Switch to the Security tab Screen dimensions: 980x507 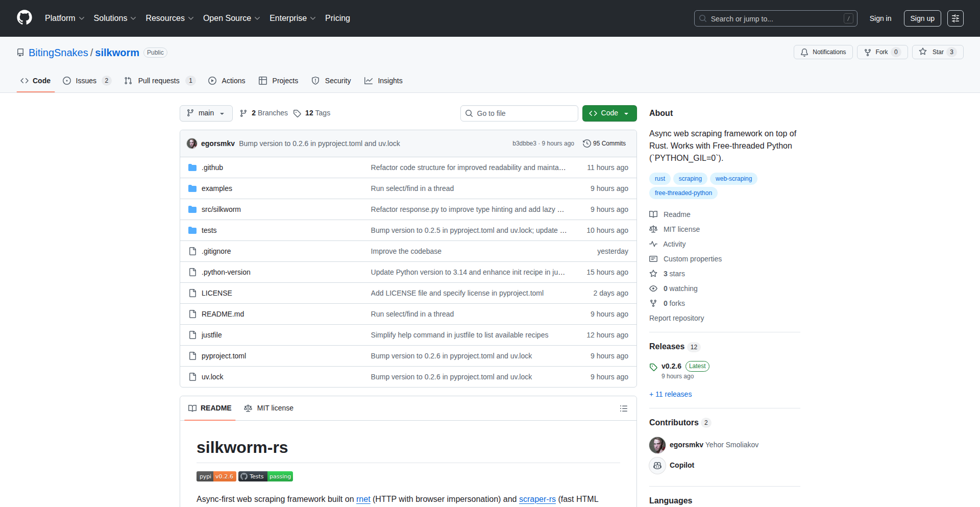click(331, 81)
